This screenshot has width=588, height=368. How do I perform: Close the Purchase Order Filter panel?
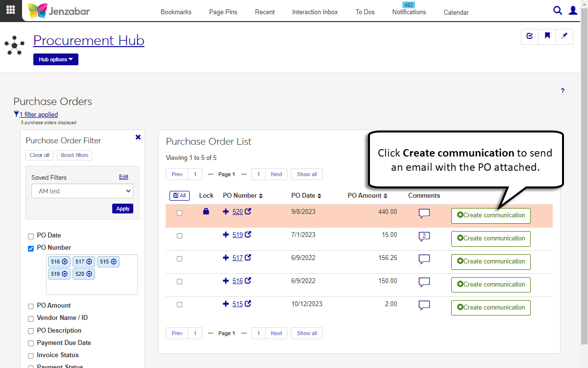(x=138, y=137)
